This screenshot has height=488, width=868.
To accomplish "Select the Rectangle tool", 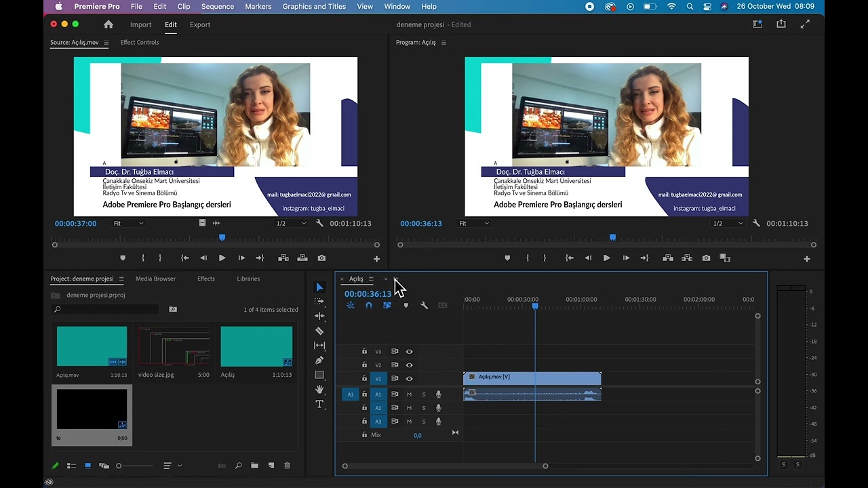I will pos(319,375).
